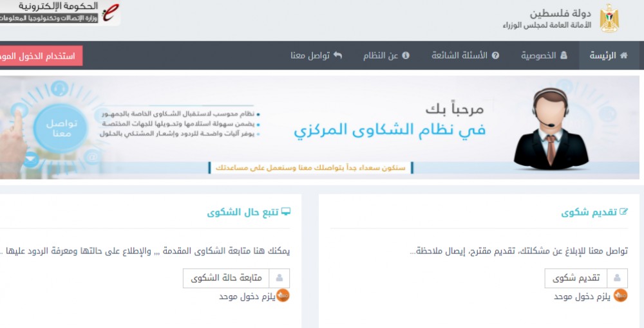The width and height of the screenshot is (644, 328).
Task: Click the edit icon beside تقديم شكوى heading
Action: coord(623,212)
